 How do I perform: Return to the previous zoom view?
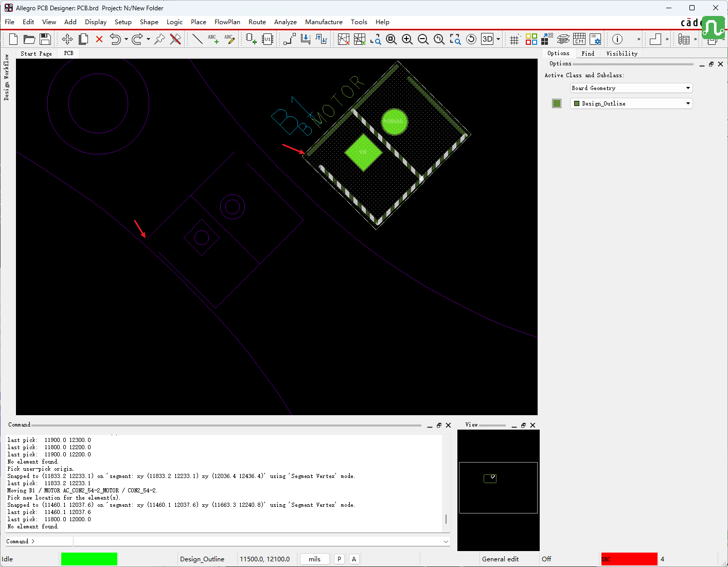(439, 39)
